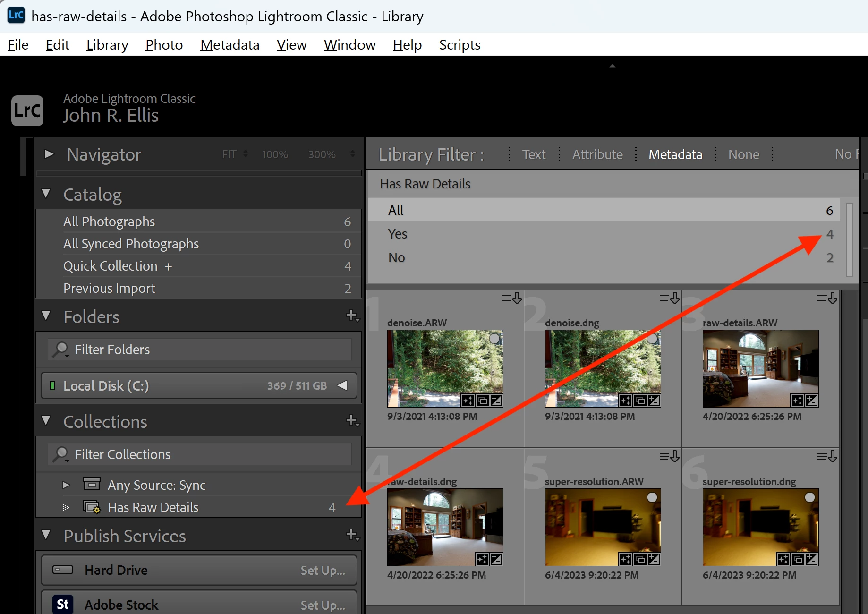Select the raw-details.dng thumbnail
This screenshot has width=868, height=614.
click(445, 527)
